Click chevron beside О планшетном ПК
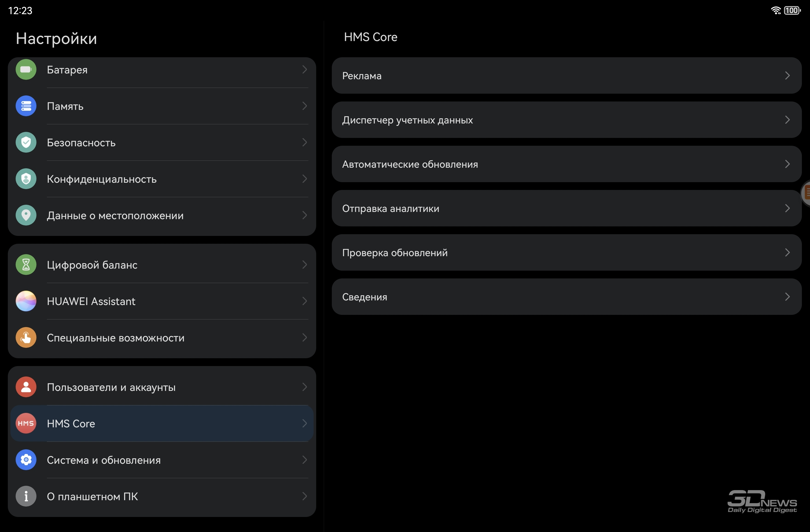810x532 pixels. [305, 496]
